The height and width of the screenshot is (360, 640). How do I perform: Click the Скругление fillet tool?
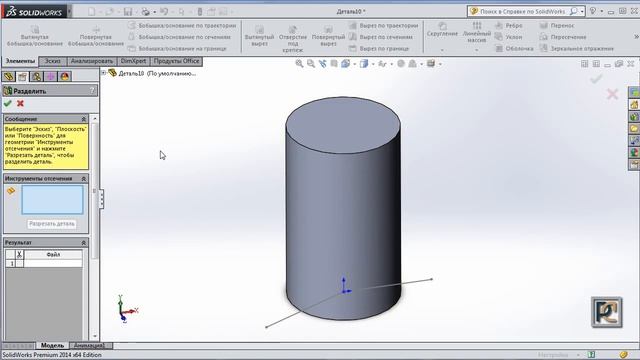coord(442,30)
